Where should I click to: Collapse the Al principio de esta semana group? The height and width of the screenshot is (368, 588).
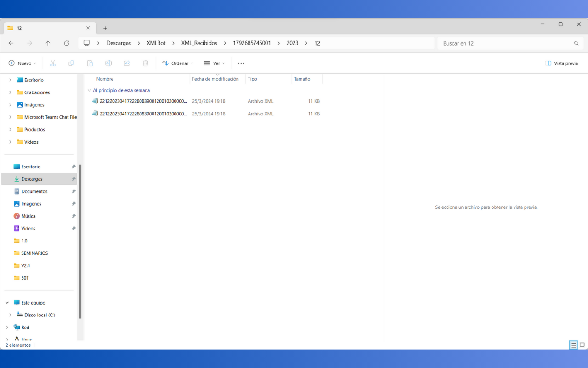click(89, 91)
